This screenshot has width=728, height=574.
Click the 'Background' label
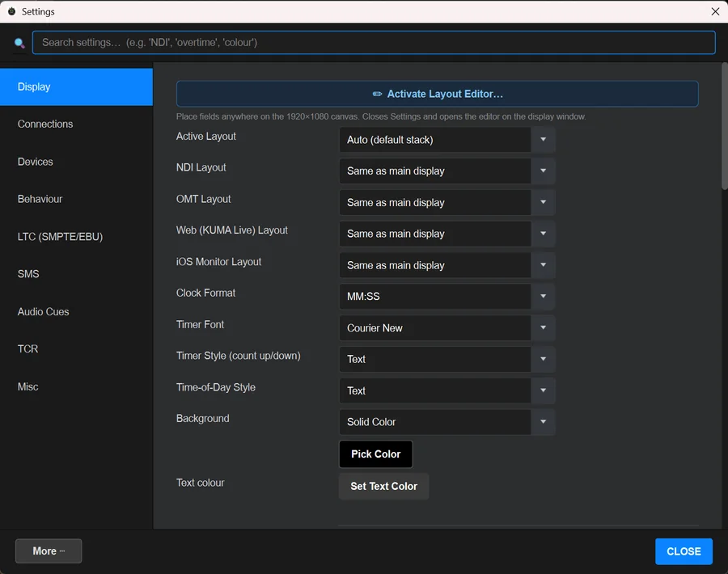point(202,418)
